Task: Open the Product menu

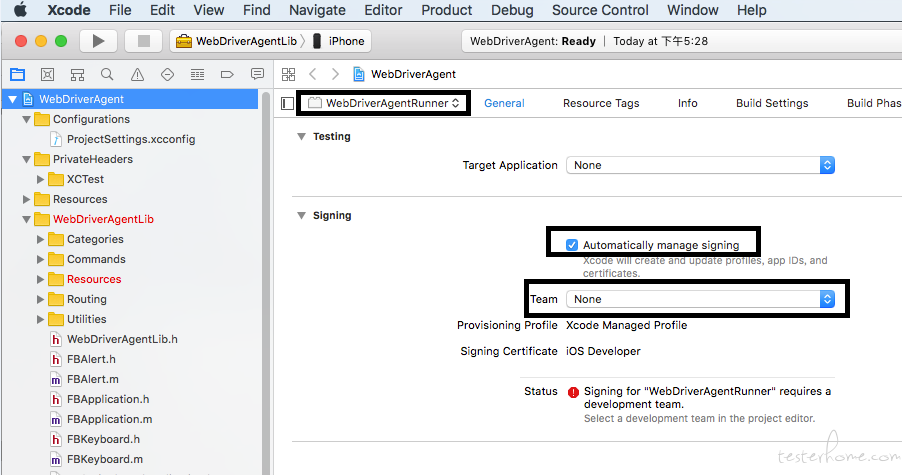Action: click(x=446, y=10)
